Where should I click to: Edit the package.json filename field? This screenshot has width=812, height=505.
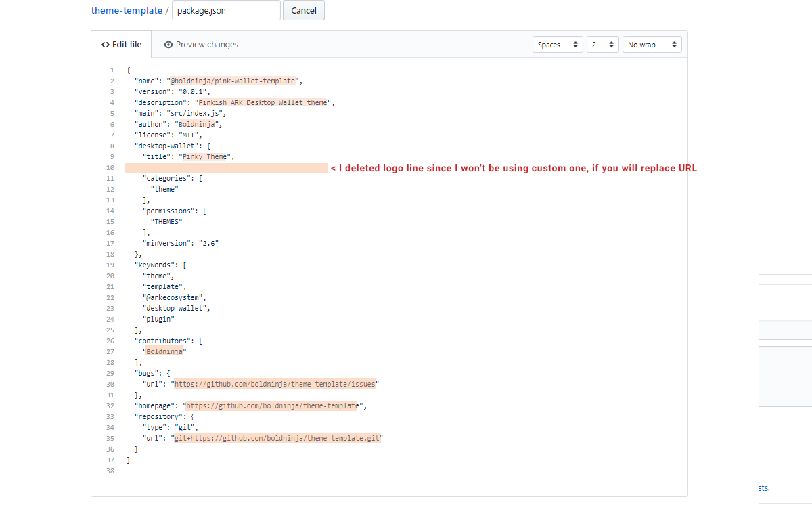point(226,10)
